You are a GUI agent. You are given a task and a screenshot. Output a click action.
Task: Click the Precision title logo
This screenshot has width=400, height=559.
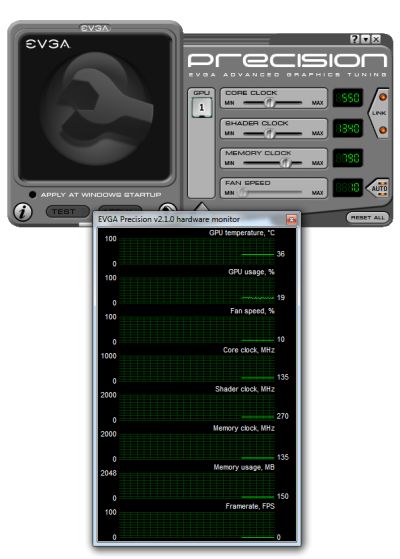pos(287,61)
